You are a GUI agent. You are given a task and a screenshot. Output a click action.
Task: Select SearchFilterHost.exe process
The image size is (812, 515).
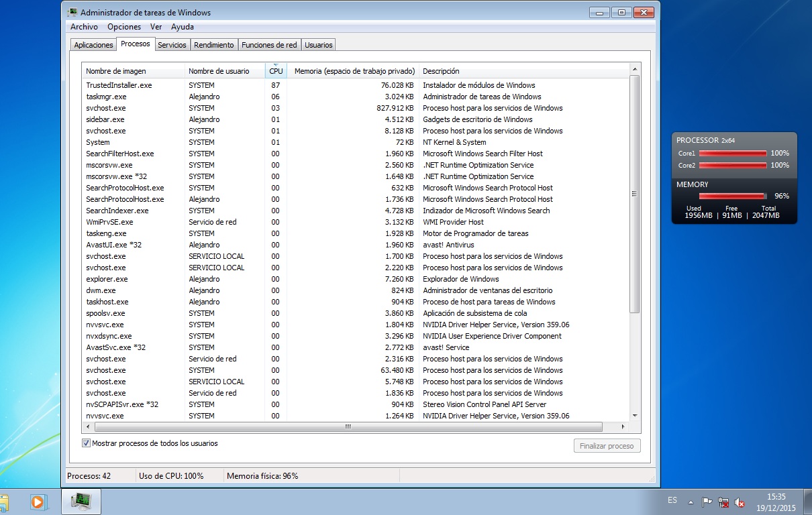[x=356, y=154]
